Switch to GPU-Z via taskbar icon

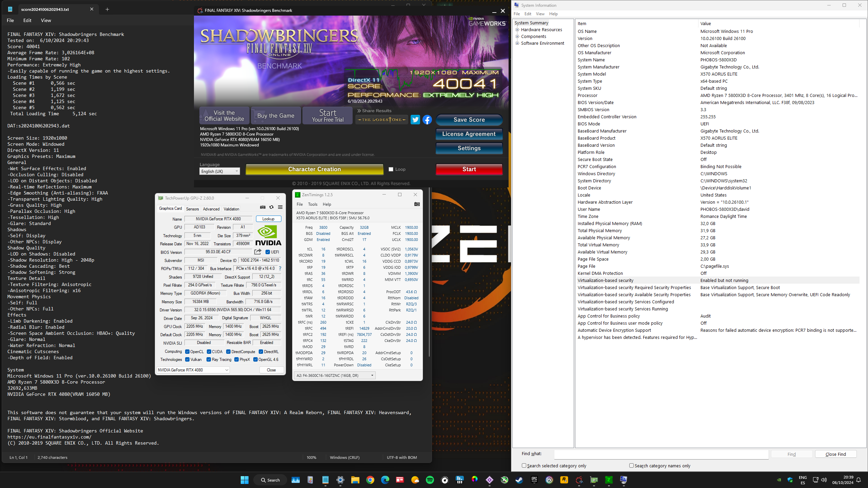pyautogui.click(x=594, y=480)
